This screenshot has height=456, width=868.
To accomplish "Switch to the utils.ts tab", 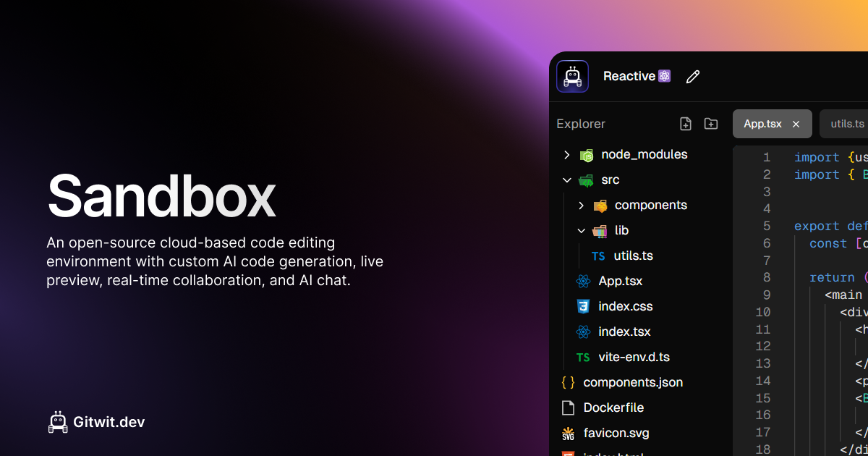I will pos(848,124).
